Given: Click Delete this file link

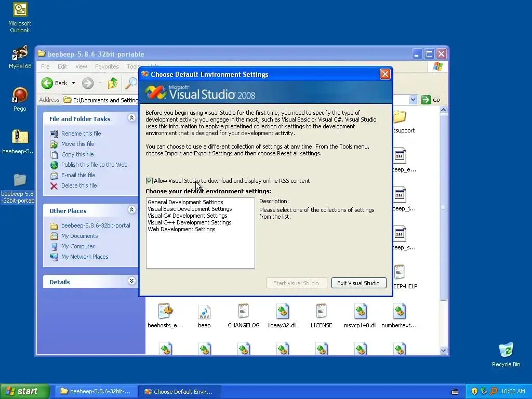Looking at the screenshot, I should pos(79,185).
